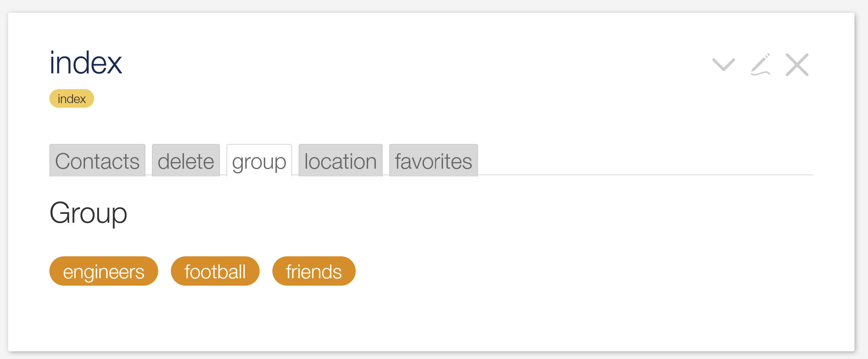Switch to the location tab
This screenshot has width=868, height=359.
coord(341,161)
